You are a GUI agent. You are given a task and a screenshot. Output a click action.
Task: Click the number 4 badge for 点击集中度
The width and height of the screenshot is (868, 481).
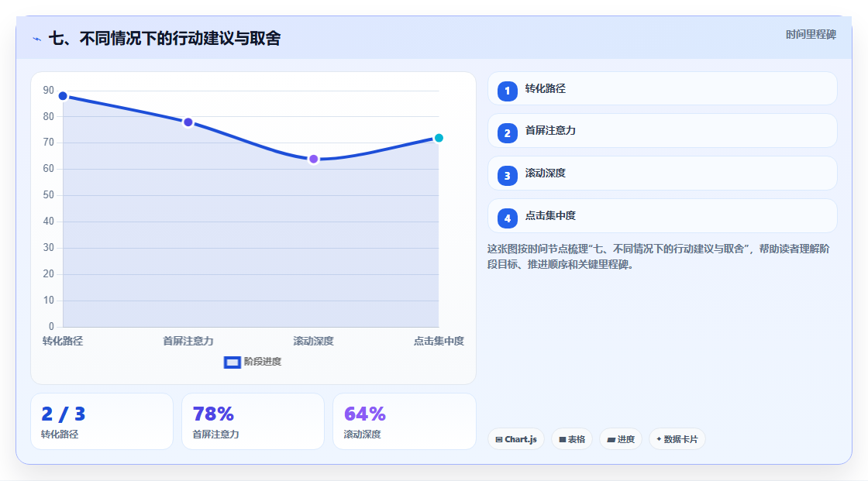507,218
